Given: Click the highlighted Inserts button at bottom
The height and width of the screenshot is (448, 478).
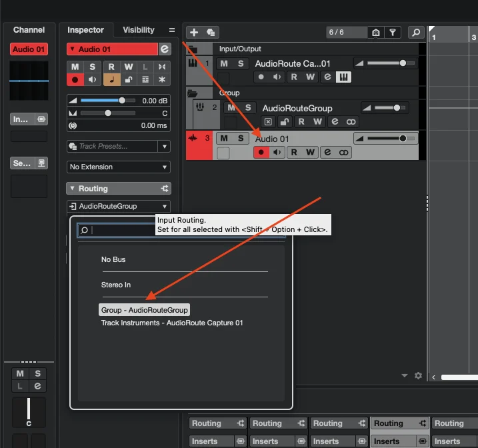Looking at the screenshot, I should [399, 441].
